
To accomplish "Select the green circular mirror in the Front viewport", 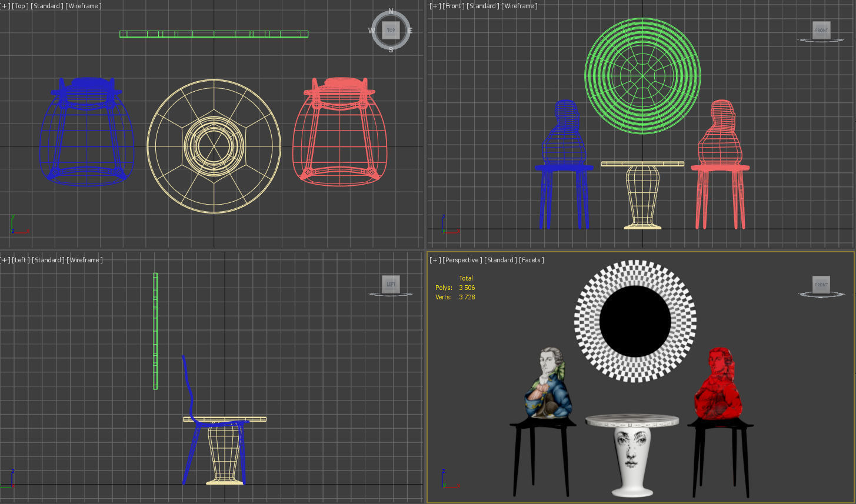I will 642,76.
